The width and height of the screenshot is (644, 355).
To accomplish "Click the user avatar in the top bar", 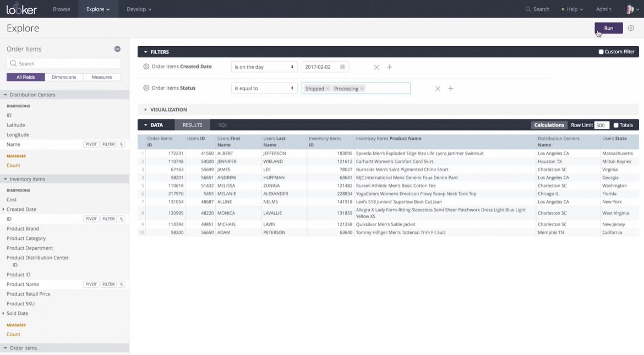I will (x=630, y=9).
